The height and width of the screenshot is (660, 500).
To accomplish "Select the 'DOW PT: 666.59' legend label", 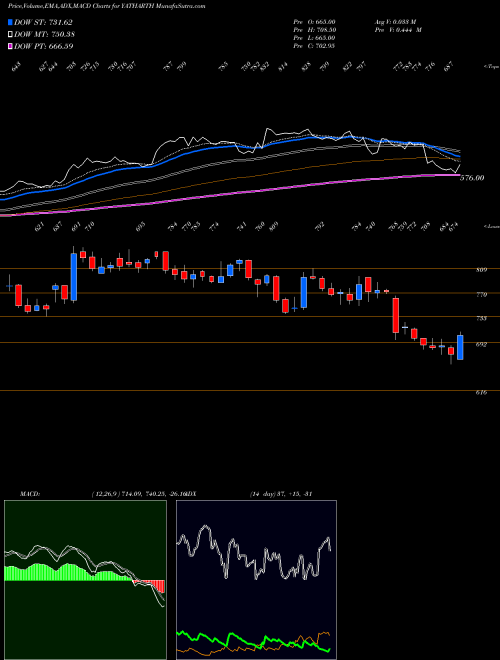I will click(44, 46).
